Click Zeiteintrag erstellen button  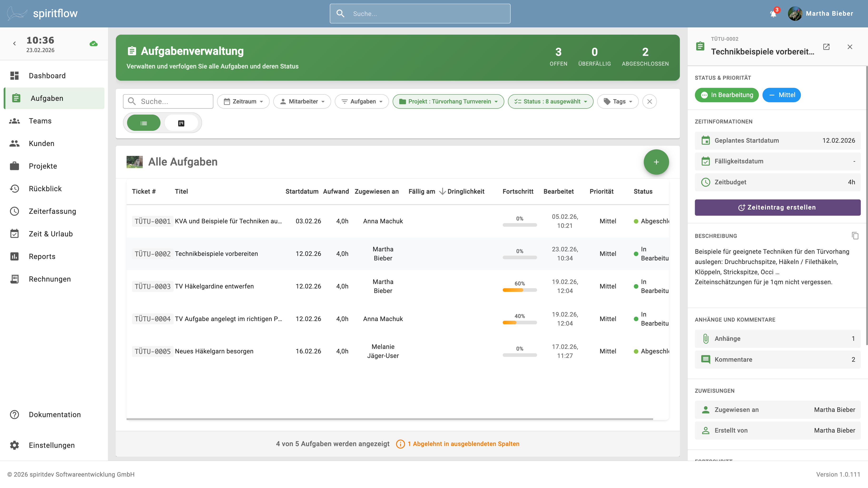pyautogui.click(x=778, y=207)
